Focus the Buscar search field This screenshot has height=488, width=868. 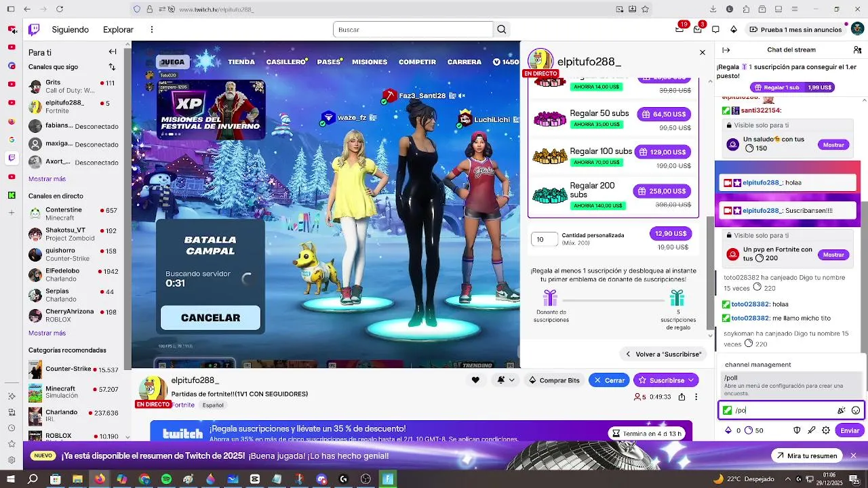413,30
